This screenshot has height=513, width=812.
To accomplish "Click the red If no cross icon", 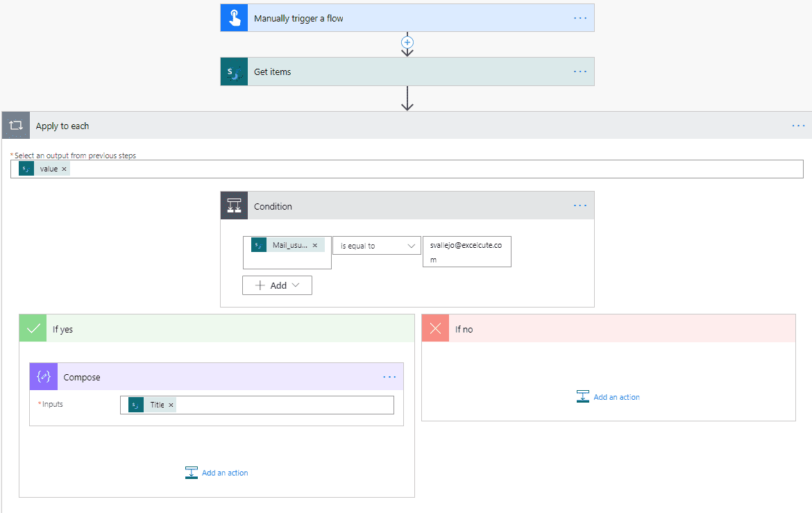I will 435,328.
